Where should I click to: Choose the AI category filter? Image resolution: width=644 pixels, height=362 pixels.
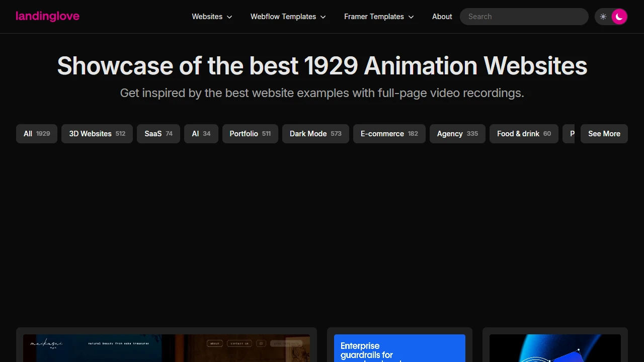pos(201,134)
